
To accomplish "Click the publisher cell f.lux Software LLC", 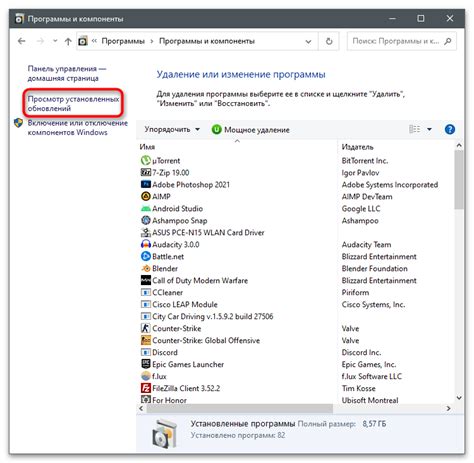I will (371, 376).
